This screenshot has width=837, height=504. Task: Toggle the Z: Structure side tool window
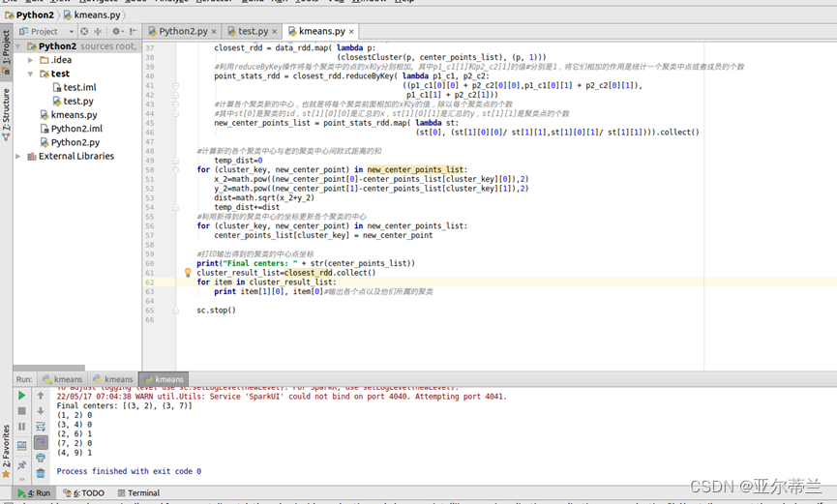tap(6, 114)
